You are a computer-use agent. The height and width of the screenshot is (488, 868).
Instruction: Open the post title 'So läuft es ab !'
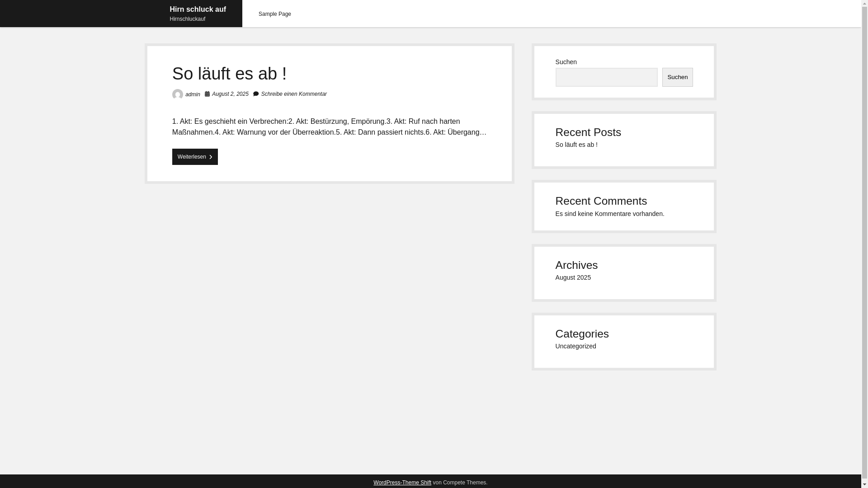click(x=229, y=74)
